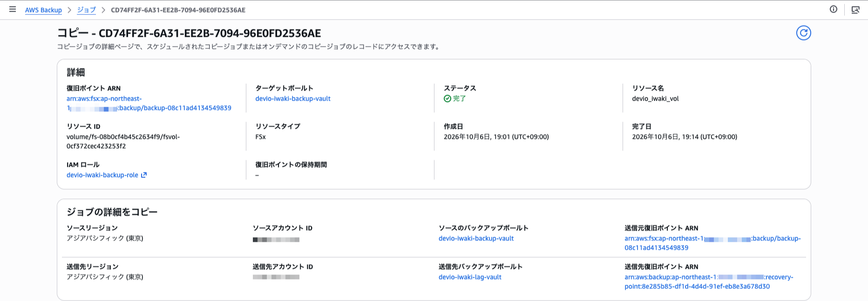Open the devio-iwaki-backup-role IAM link
This screenshot has width=868, height=301.
click(x=102, y=175)
